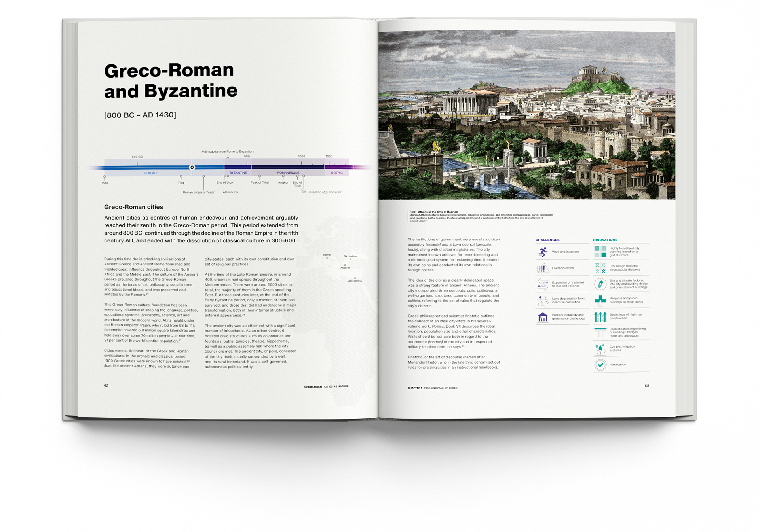Click the Byzantium dot on the faint map
760x532 pixels.
tap(350, 259)
